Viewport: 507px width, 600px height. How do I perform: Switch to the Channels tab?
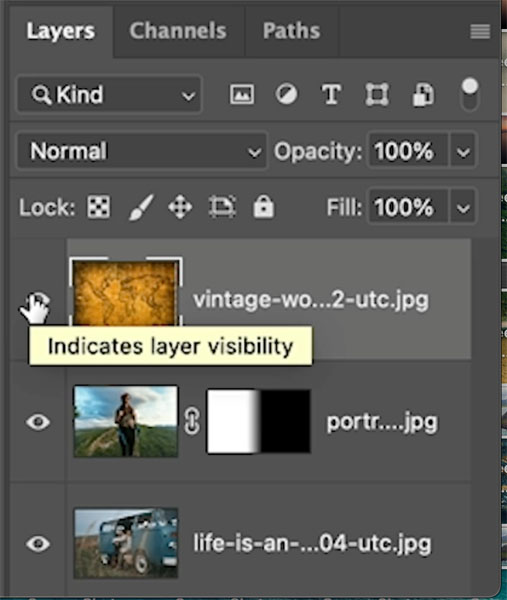point(178,31)
